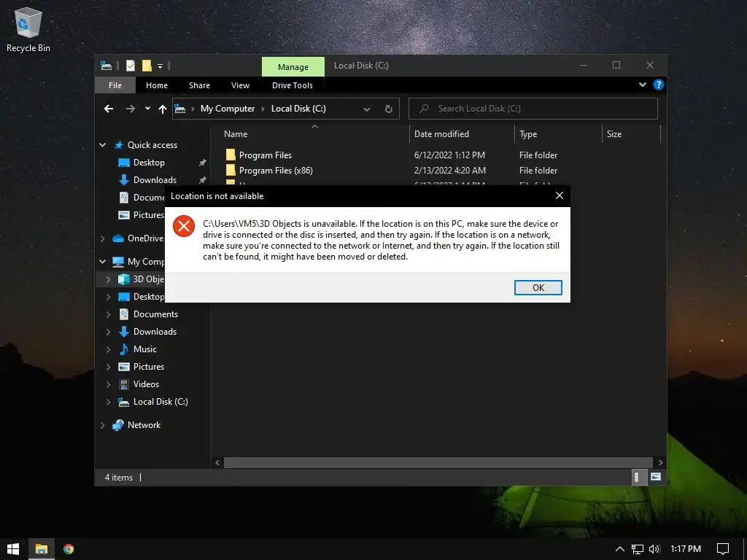Open the Recycle Bin desktop icon
The height and width of the screenshot is (560, 747).
pyautogui.click(x=28, y=29)
